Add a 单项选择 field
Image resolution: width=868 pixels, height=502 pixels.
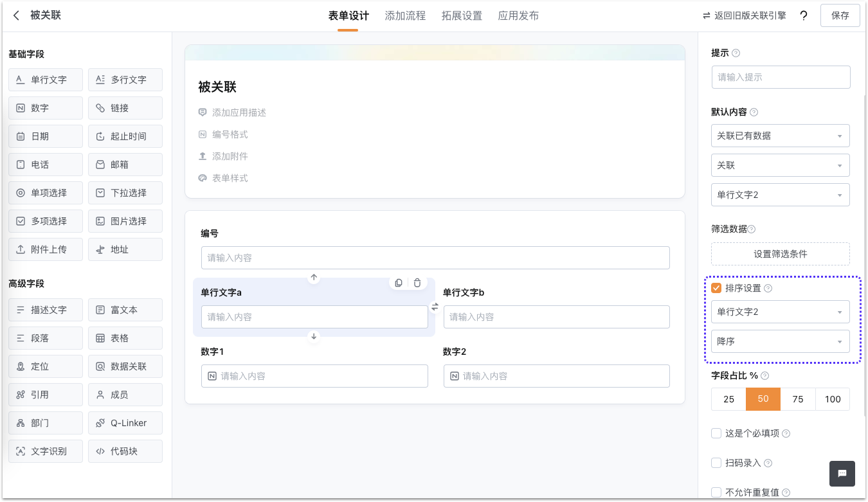click(46, 193)
